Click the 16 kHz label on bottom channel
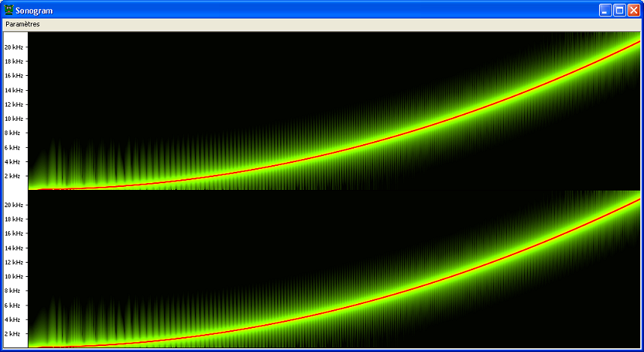644x352 pixels. click(x=13, y=233)
